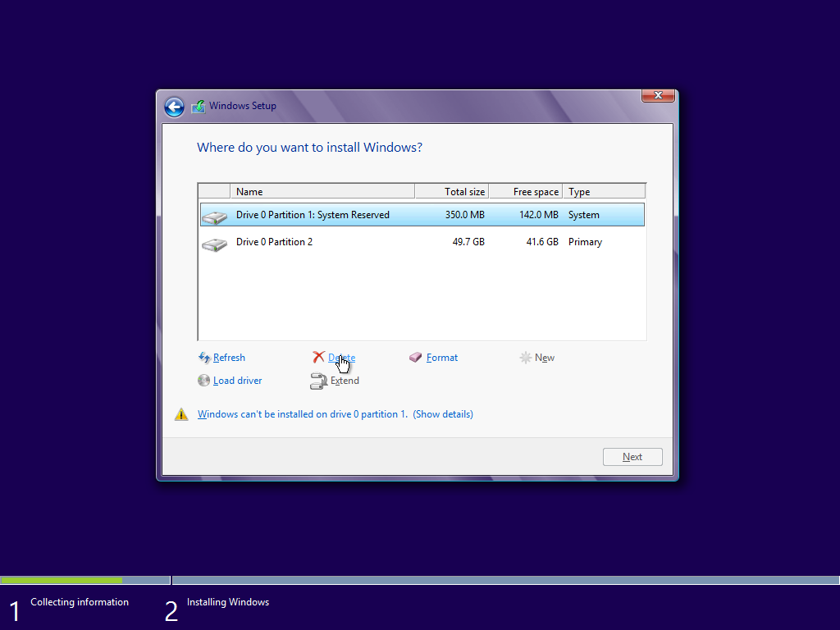Sort by the Name column header

point(322,191)
